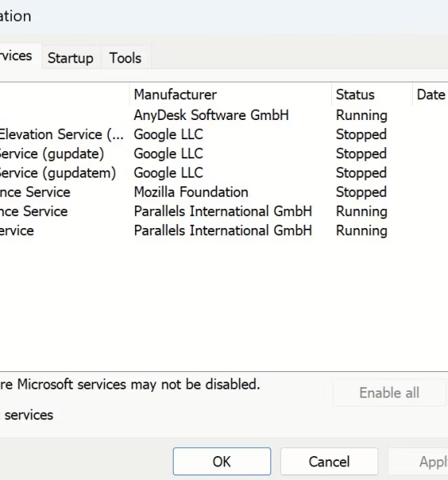448x480 pixels.
Task: Select the Elevation Service Google LLC row
Action: coord(224,134)
